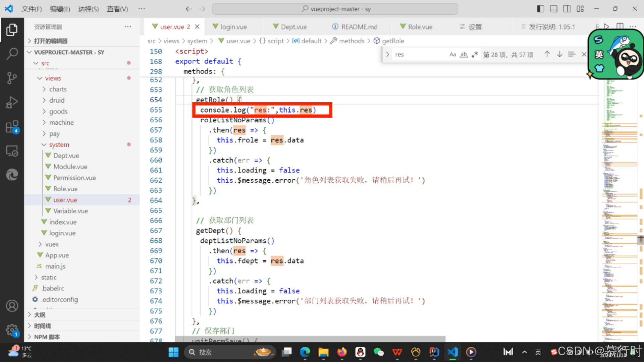The image size is (644, 362).
Task: Open the 编辑(E) menu
Action: pos(60,9)
